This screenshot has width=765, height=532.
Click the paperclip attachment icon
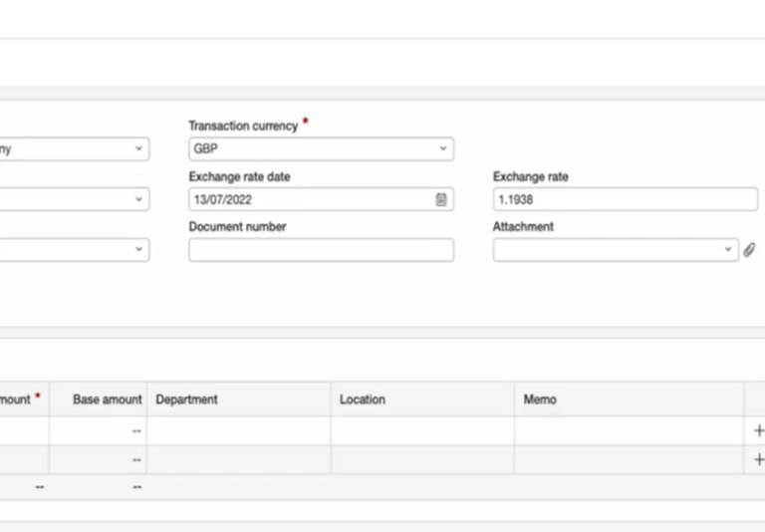click(x=749, y=250)
